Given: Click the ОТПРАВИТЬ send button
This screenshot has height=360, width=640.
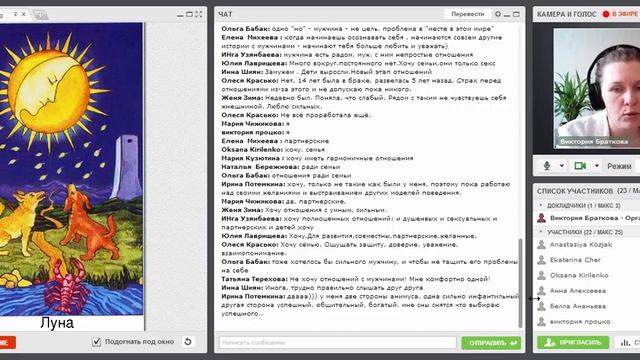Looking at the screenshot, I should coord(491,343).
